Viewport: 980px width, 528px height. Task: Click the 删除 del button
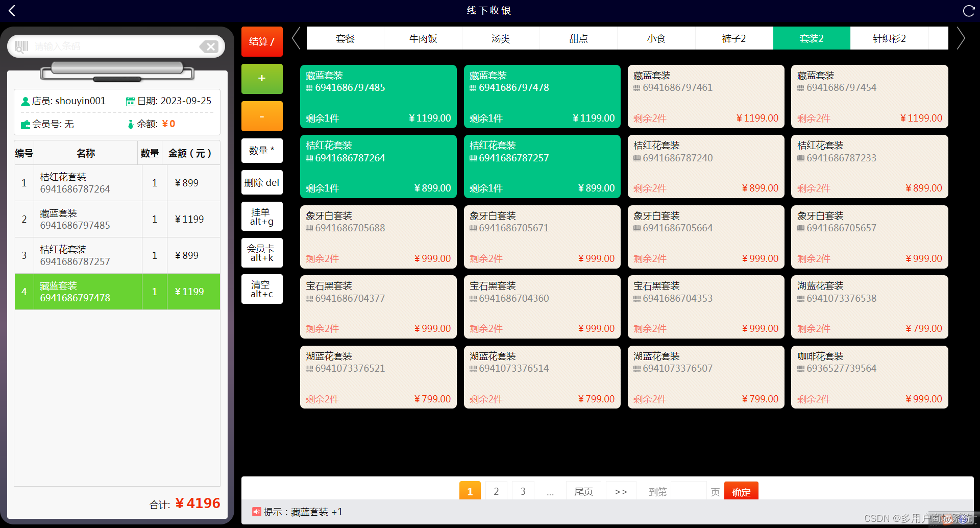coord(262,182)
